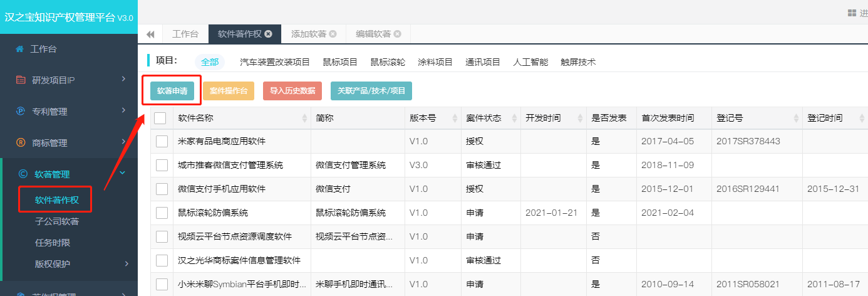The image size is (868, 296).
Task: Check the box for 视频云平台节点资源调度软件 row
Action: pyautogui.click(x=162, y=236)
